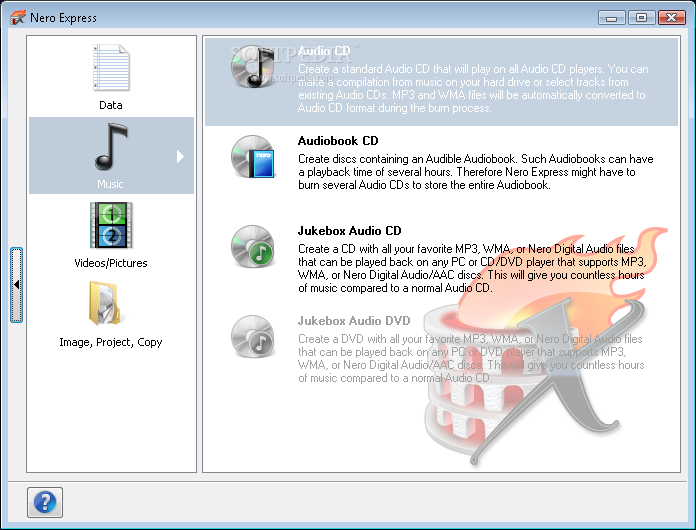Click the Videos/Pictures category label

tap(110, 263)
